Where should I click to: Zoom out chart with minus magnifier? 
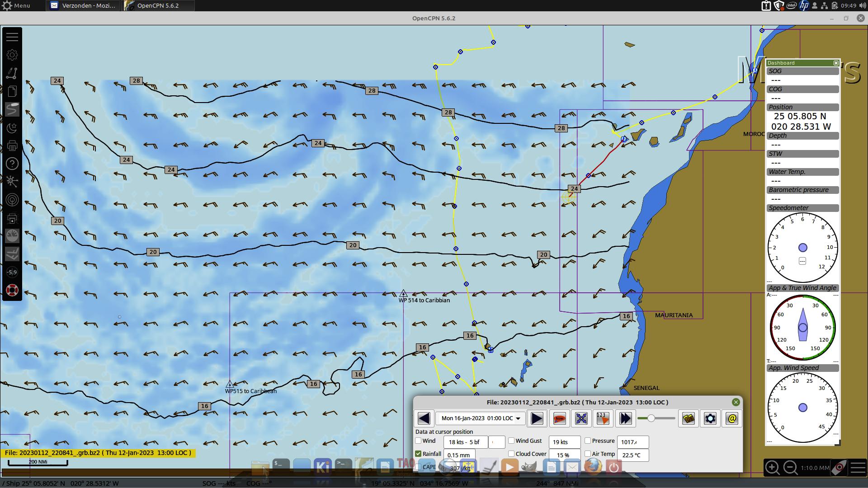(790, 468)
